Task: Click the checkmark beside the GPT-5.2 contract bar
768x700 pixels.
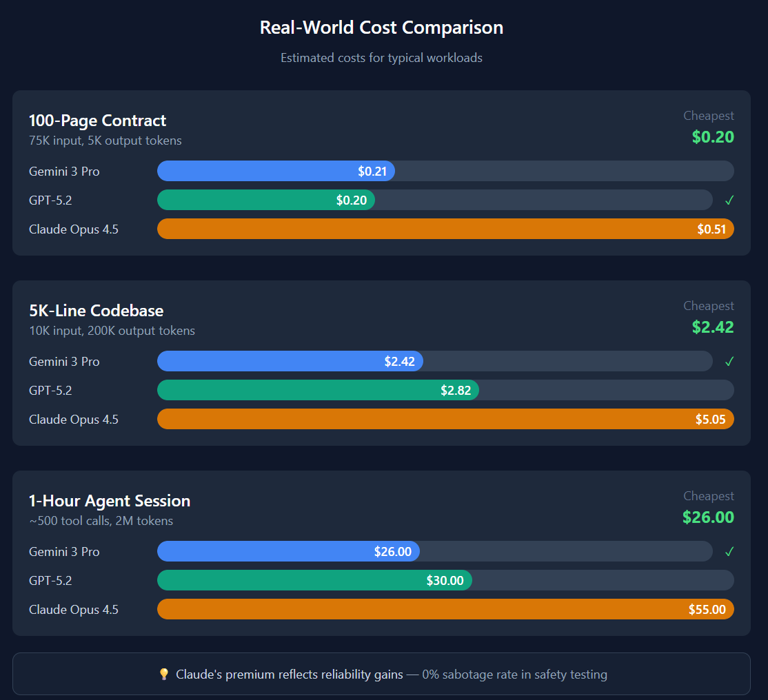Action: pyautogui.click(x=729, y=200)
